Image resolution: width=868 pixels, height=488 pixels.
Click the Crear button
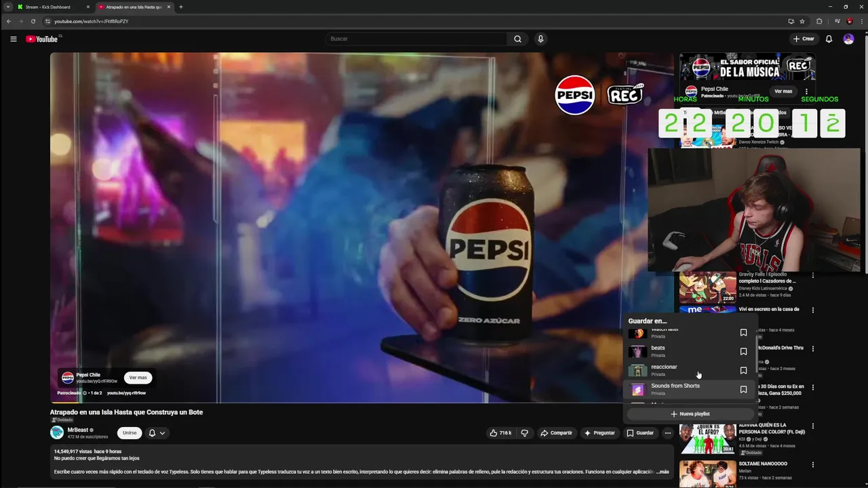pos(804,39)
